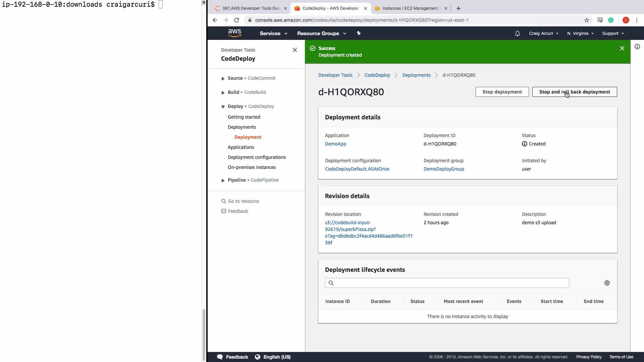
Task: Select Deployment configurations in sidebar
Action: click(257, 157)
